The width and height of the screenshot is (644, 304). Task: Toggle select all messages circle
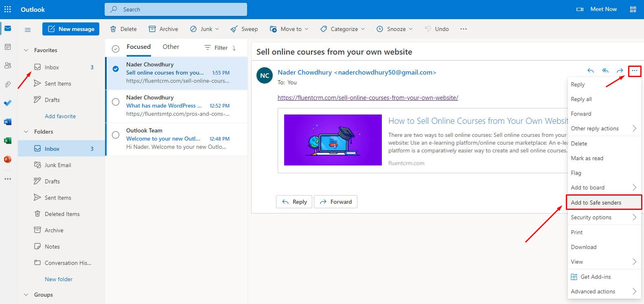(116, 48)
